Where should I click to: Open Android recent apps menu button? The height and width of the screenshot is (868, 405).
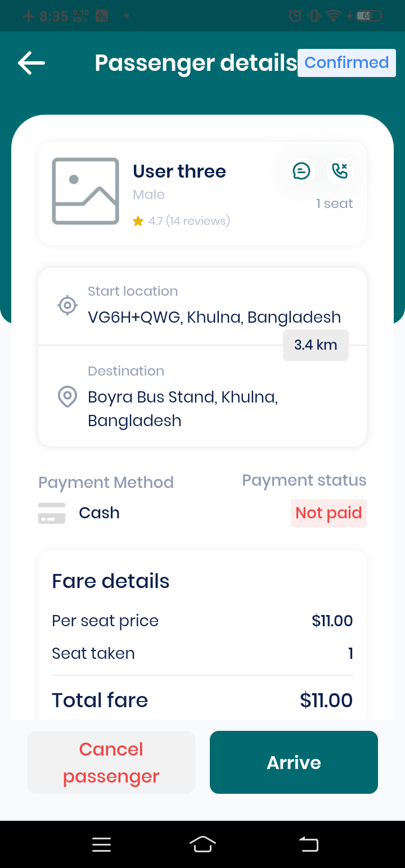102,844
